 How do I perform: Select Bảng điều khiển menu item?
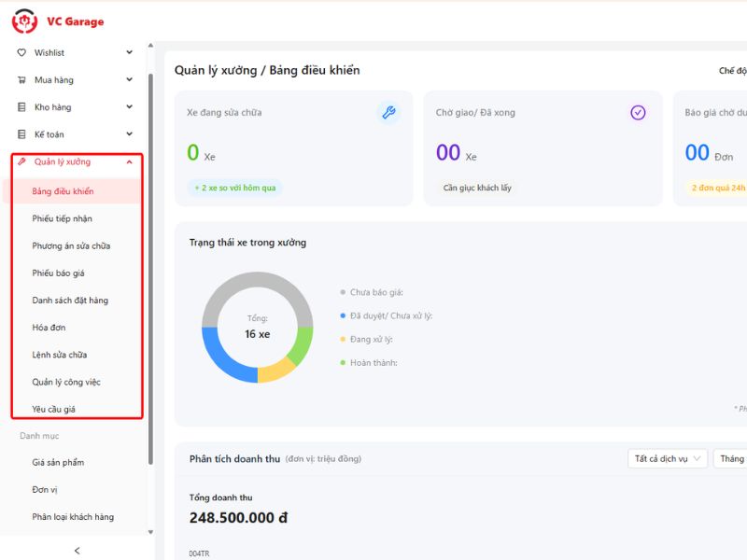point(73,191)
